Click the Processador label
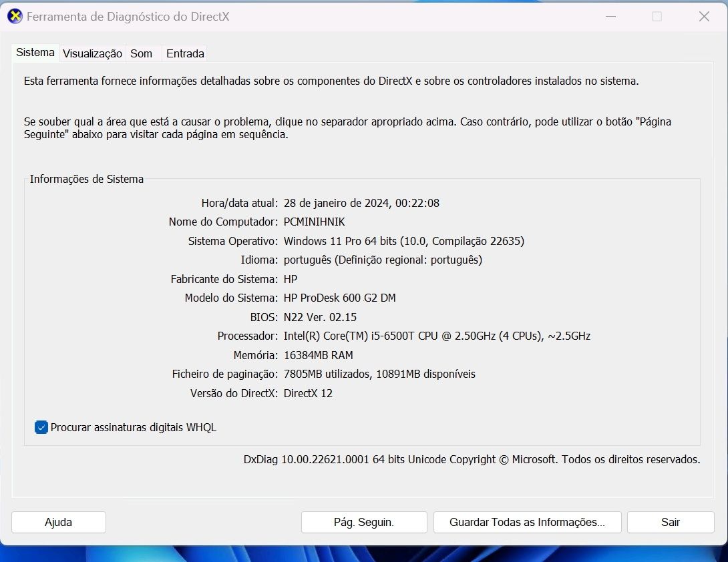Screen dimensions: 728x562 click(x=248, y=336)
